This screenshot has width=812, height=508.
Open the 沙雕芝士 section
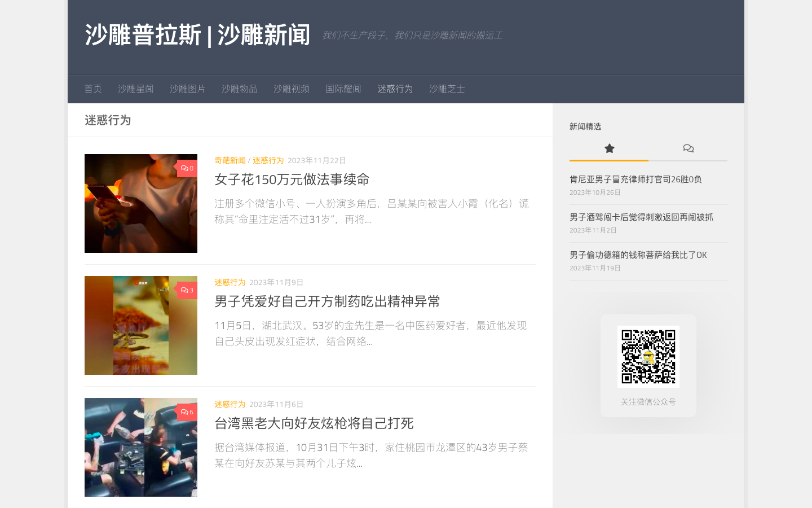[x=447, y=89]
